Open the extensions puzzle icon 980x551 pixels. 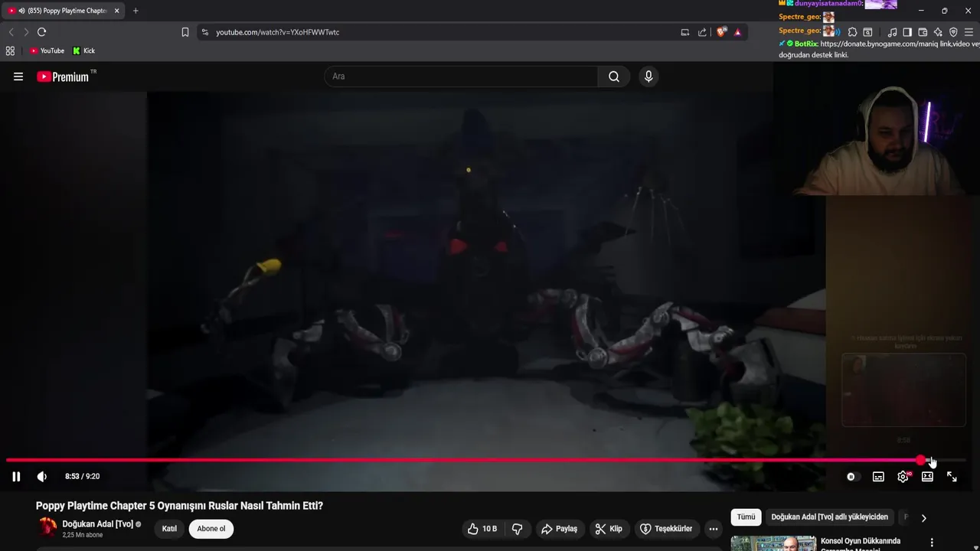pyautogui.click(x=852, y=32)
